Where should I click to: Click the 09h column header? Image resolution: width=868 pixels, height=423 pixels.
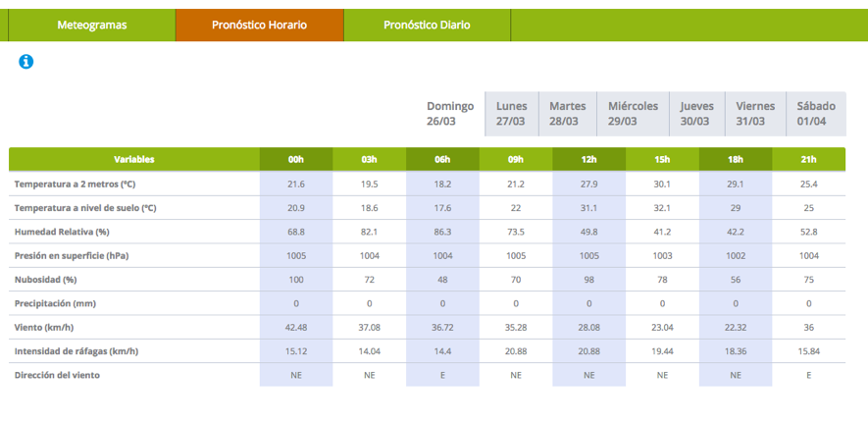coord(515,159)
